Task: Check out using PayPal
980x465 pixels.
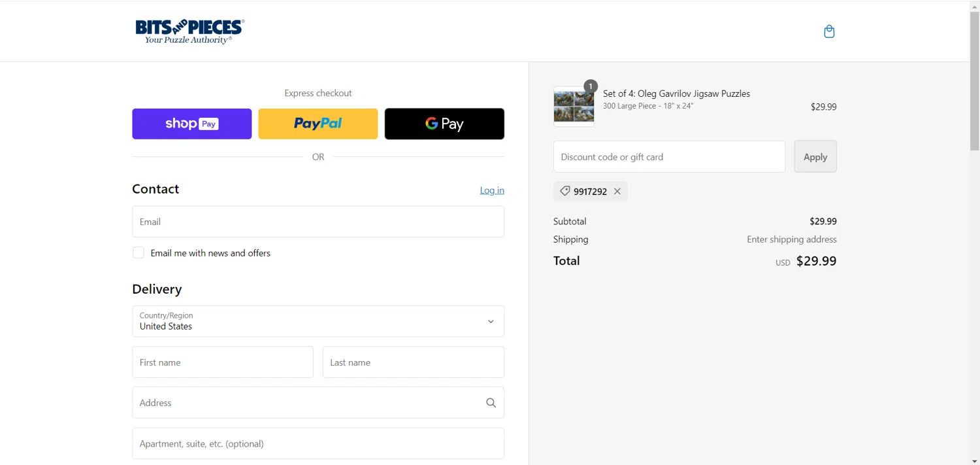Action: click(x=318, y=124)
